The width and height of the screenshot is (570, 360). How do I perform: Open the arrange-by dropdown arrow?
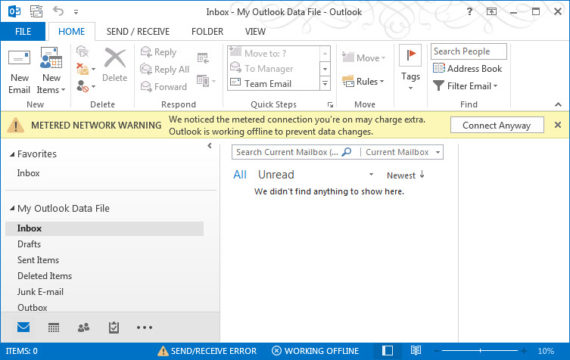pos(371,175)
